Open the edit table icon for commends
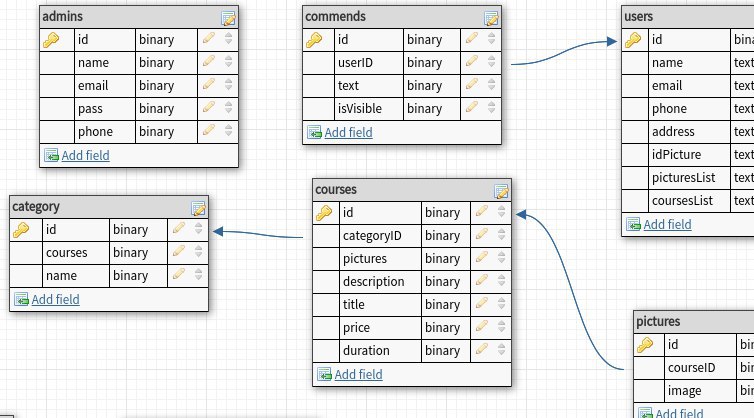754x418 pixels. tap(491, 18)
